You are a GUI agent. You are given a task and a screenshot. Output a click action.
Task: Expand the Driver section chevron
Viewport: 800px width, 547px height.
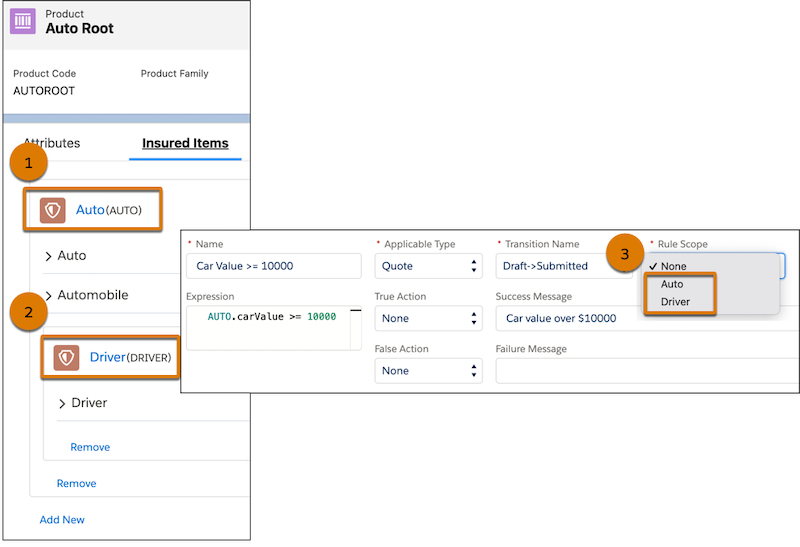62,404
